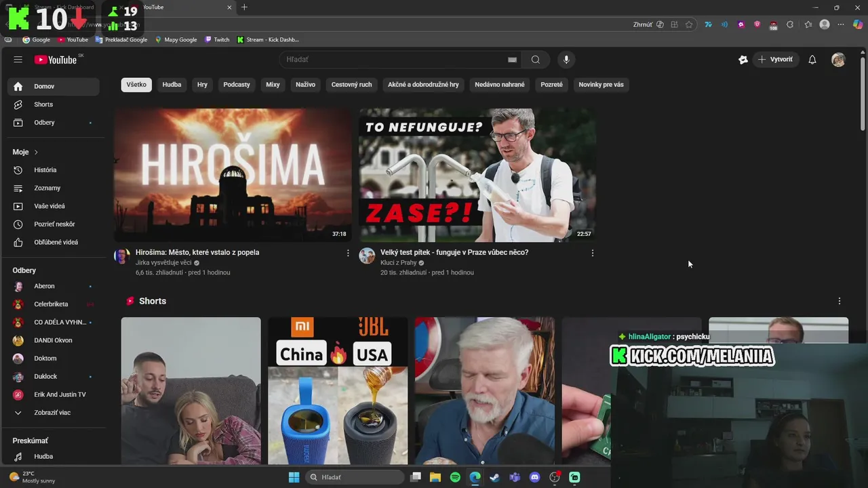The width and height of the screenshot is (868, 488).
Task: Select the Všetko filter chip
Action: tap(136, 85)
